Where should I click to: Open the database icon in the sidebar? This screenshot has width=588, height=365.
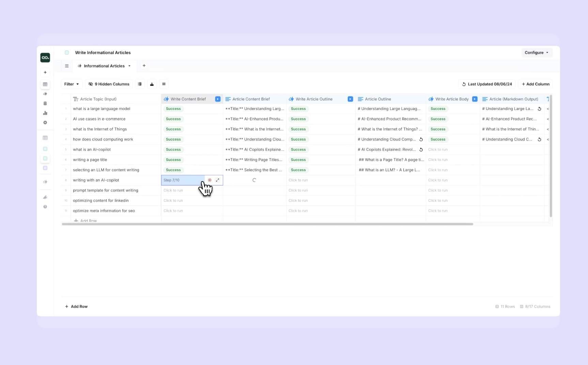point(45,103)
